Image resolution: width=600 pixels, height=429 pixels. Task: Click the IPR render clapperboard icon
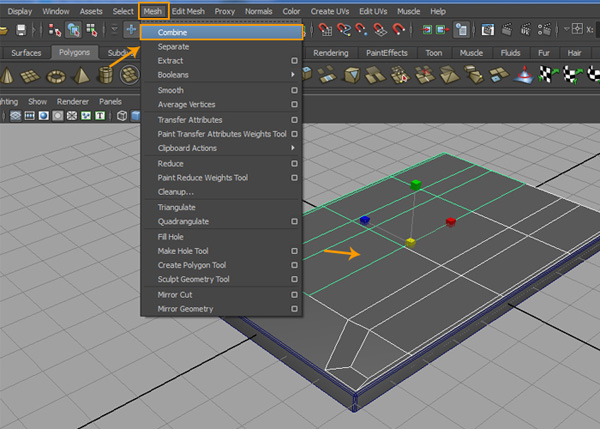coord(525,29)
